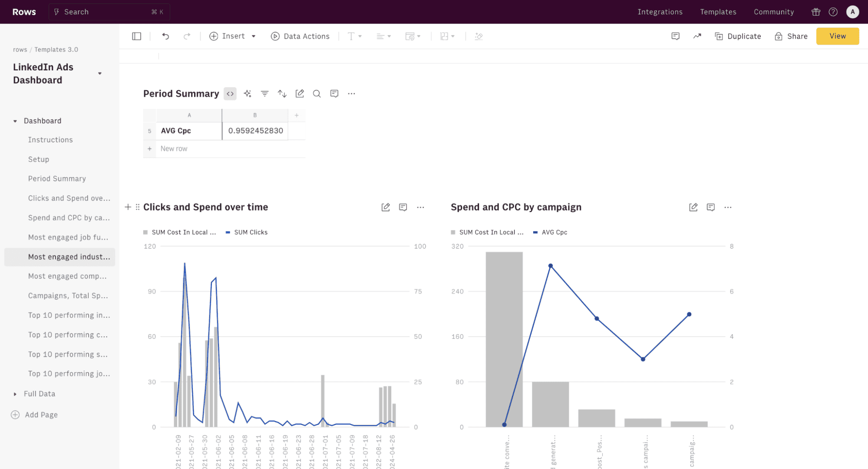Open the alignment dropdown
868x469 pixels.
pyautogui.click(x=383, y=36)
